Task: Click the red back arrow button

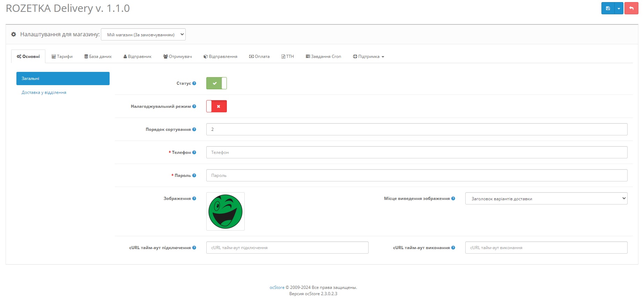Action: tap(631, 8)
